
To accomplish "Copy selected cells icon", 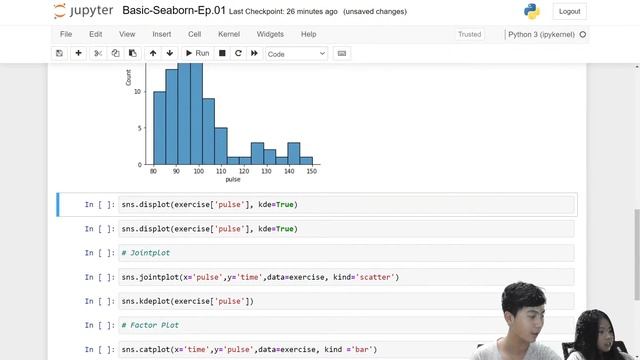I will click(116, 53).
